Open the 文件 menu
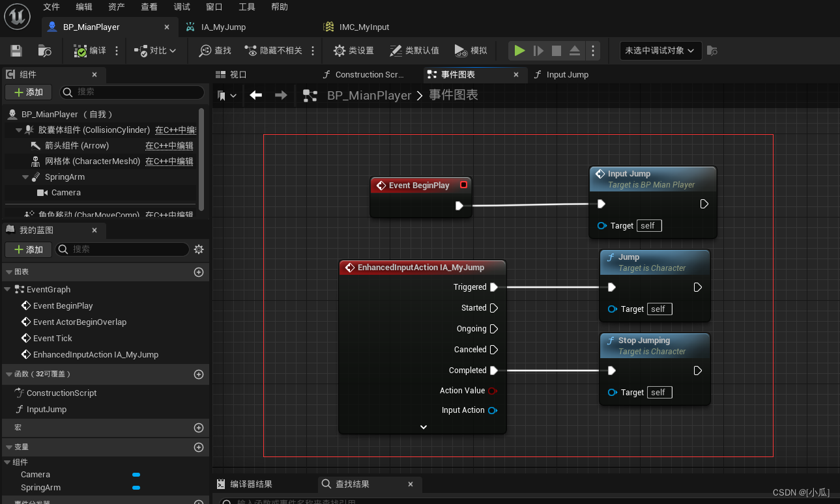840x504 pixels. [x=51, y=7]
